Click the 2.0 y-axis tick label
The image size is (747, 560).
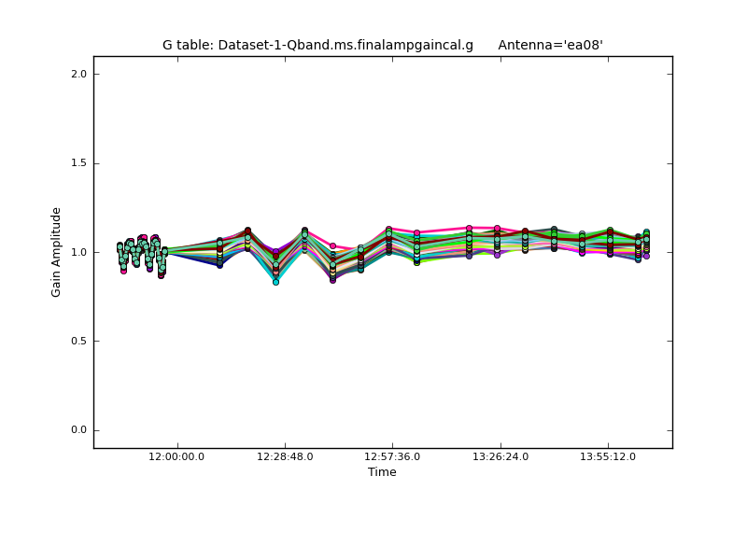[x=77, y=74]
